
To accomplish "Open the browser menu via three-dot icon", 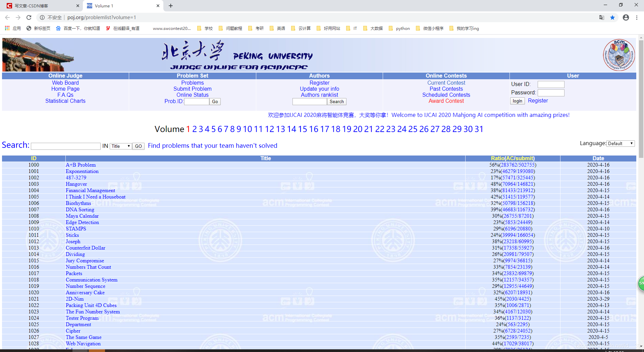I will point(637,17).
